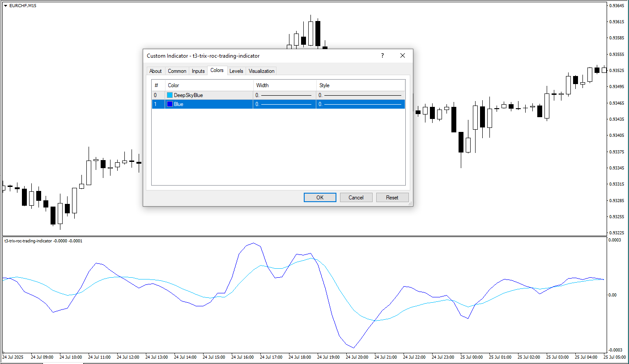Viewport: 629px width, 364px height.
Task: Open style selector for Blue line
Action: point(360,104)
